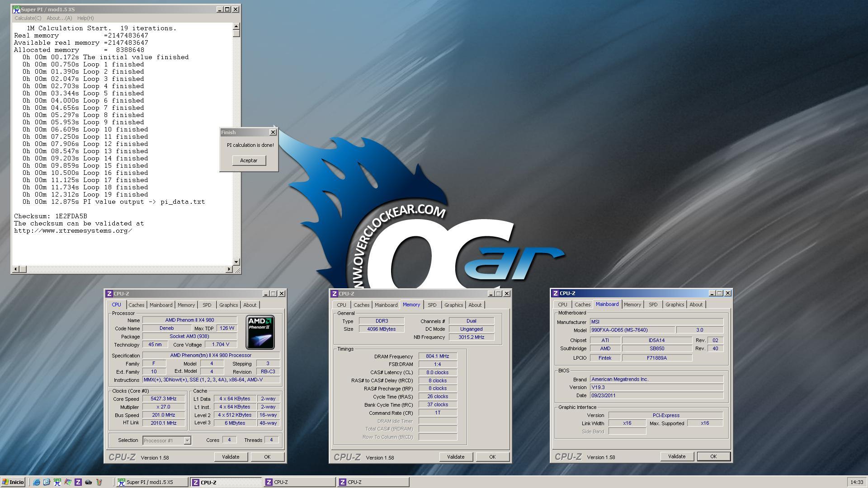
Task: Click the last quick launch icon
Action: (x=99, y=482)
